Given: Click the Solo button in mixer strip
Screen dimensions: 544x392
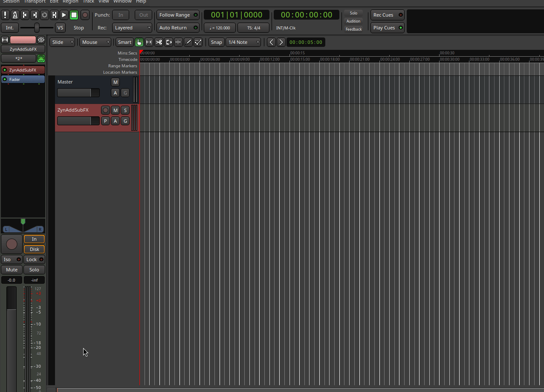Looking at the screenshot, I should (34, 270).
